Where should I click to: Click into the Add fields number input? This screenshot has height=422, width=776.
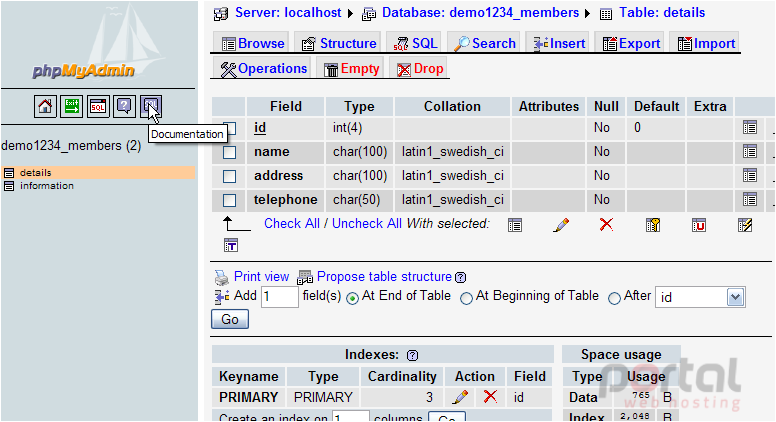(x=280, y=297)
